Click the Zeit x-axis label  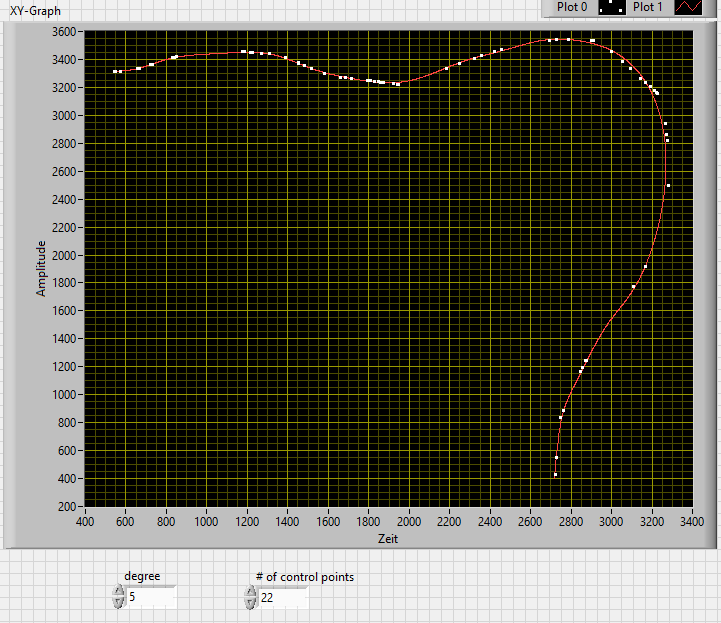point(388,539)
